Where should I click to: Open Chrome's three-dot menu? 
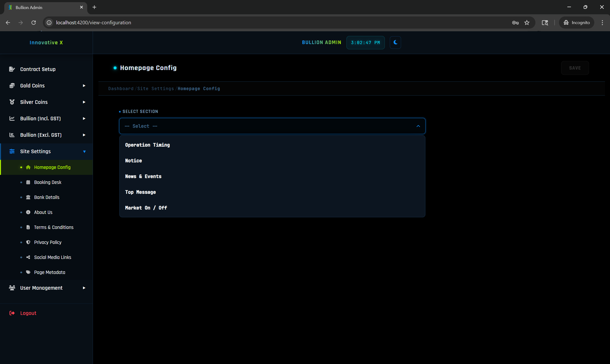tap(602, 23)
